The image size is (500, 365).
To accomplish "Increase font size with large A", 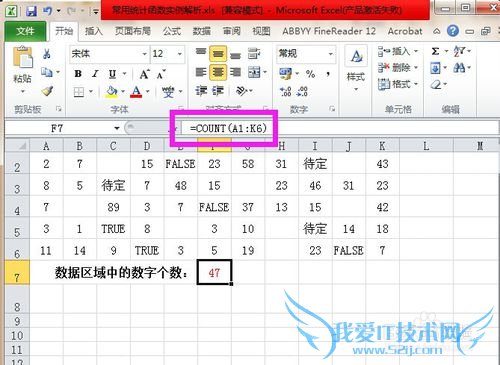I will coord(144,74).
